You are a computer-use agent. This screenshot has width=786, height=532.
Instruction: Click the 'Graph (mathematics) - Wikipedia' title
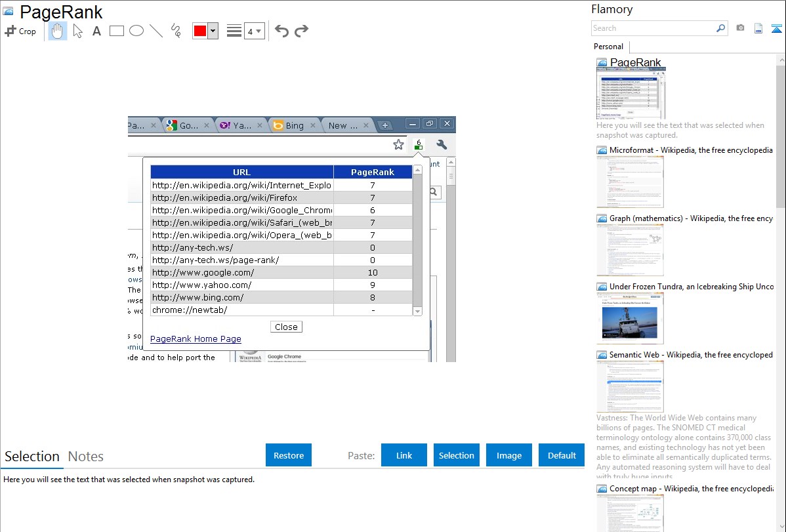click(691, 218)
